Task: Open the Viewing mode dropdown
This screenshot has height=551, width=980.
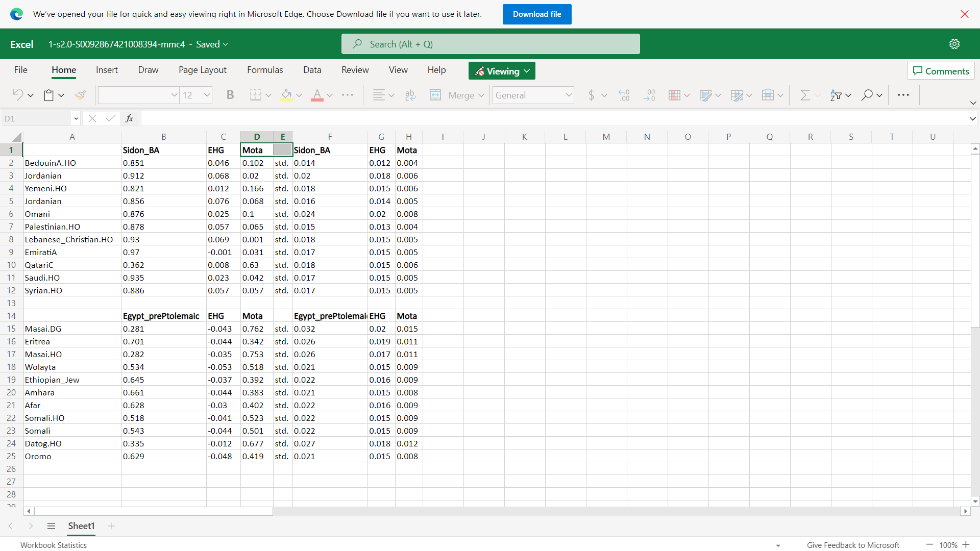Action: click(502, 71)
